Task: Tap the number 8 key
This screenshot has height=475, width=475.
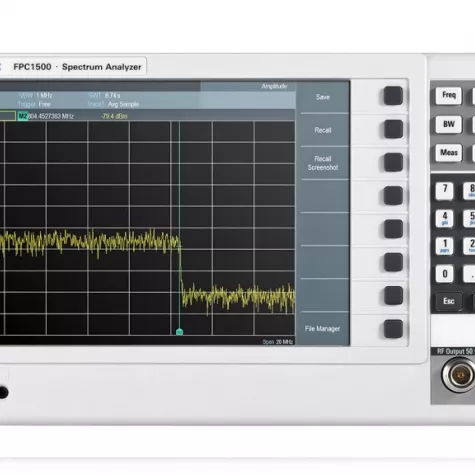Action: (470, 191)
